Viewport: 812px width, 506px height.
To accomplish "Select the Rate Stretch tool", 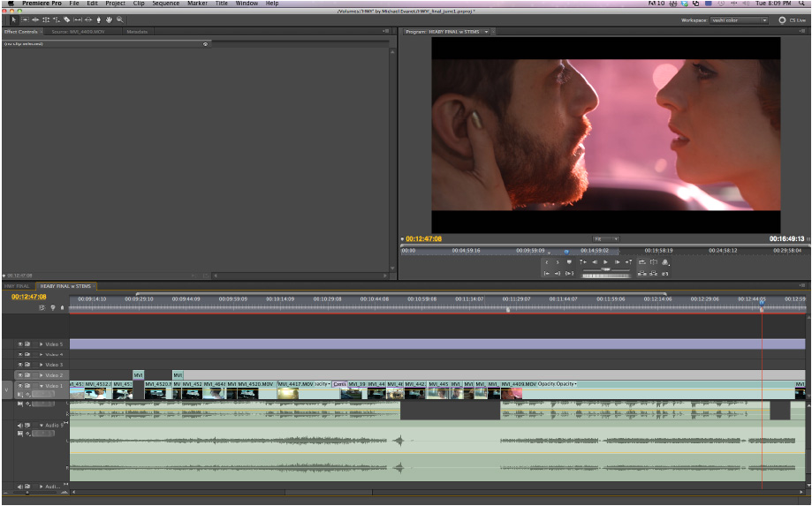I will [x=57, y=19].
